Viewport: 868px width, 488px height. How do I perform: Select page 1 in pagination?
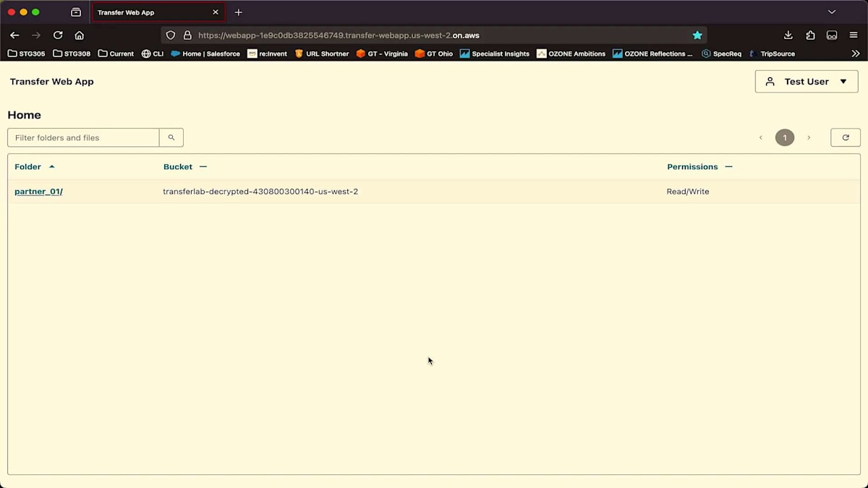click(785, 137)
